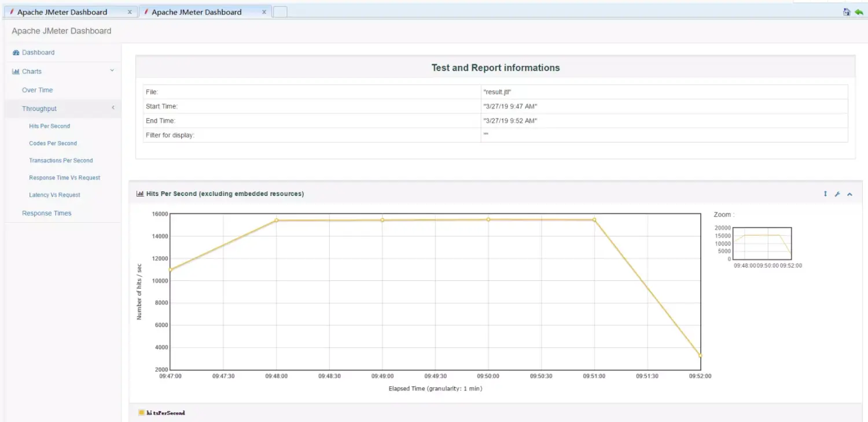The image size is (868, 422).
Task: Click the "3/27/19 9:52 AM" end time value
Action: click(510, 121)
